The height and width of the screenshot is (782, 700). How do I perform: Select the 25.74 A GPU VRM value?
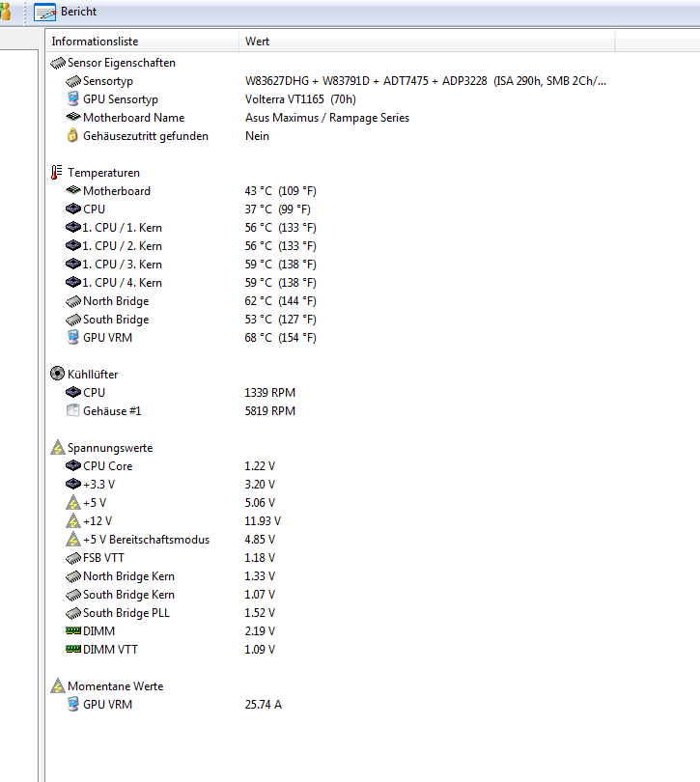pos(264,704)
